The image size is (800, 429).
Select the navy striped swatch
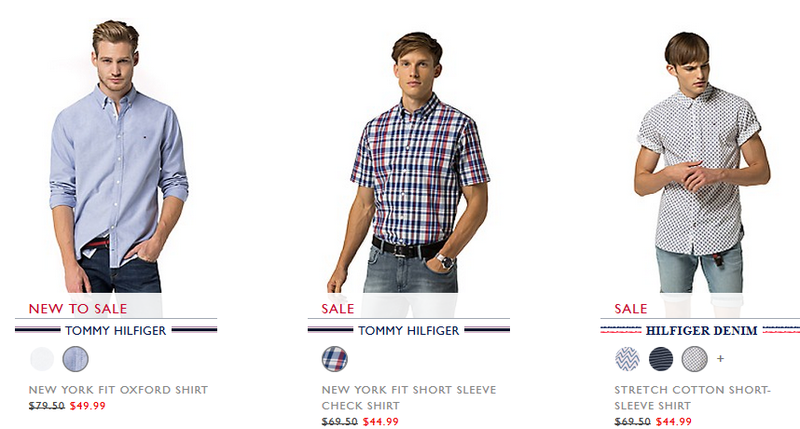point(661,359)
